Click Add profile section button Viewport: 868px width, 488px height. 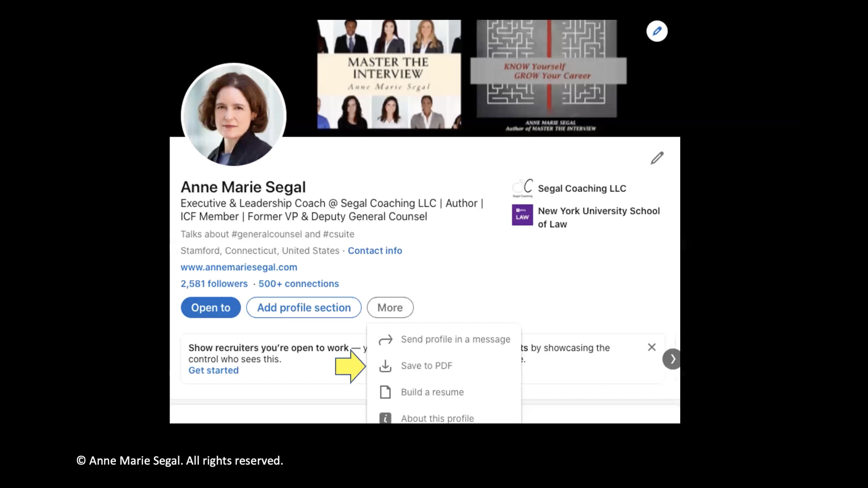304,307
